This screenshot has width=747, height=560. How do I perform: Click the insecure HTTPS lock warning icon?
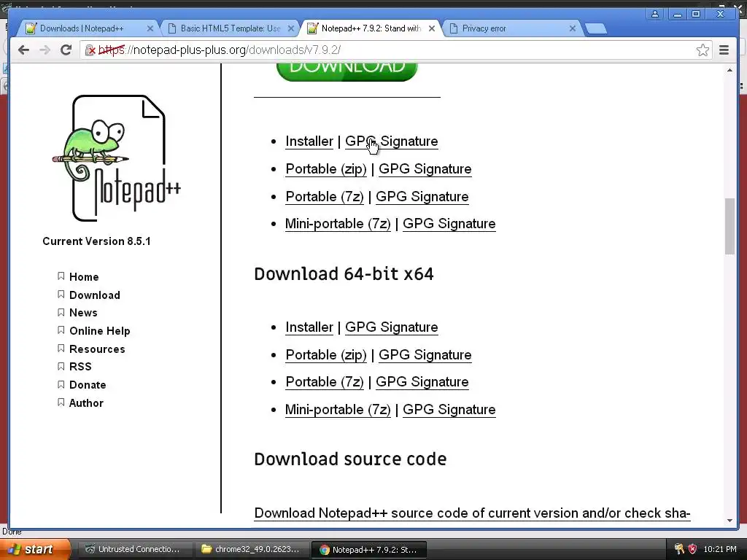pos(90,50)
